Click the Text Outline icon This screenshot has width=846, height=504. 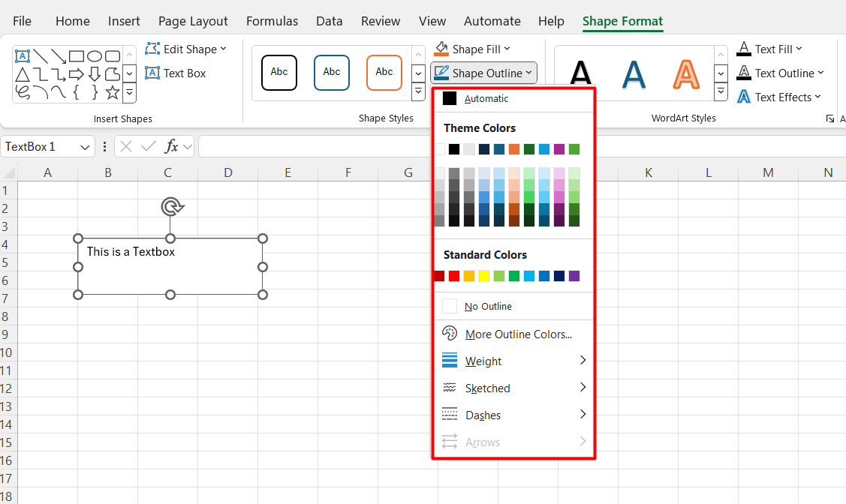[x=744, y=73]
